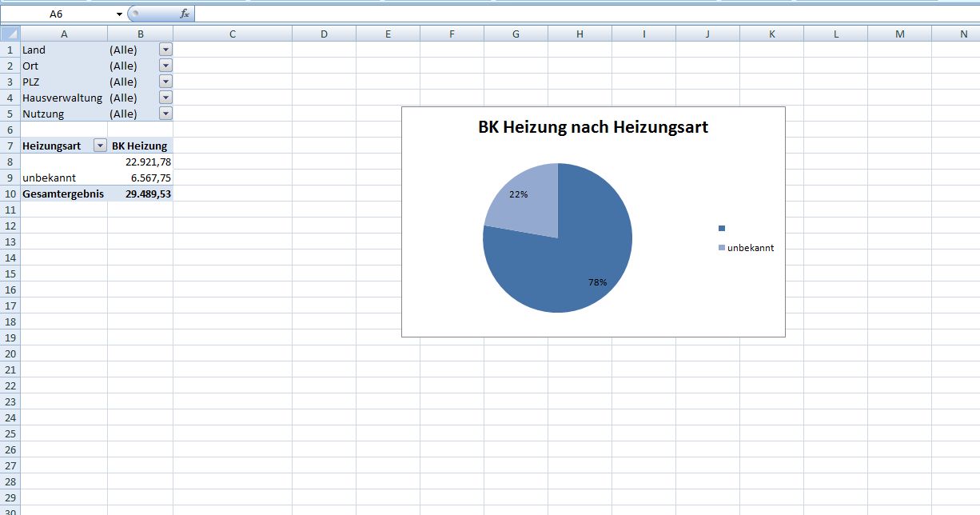Click the unbekannt legend entry
The width and height of the screenshot is (980, 515).
point(746,248)
